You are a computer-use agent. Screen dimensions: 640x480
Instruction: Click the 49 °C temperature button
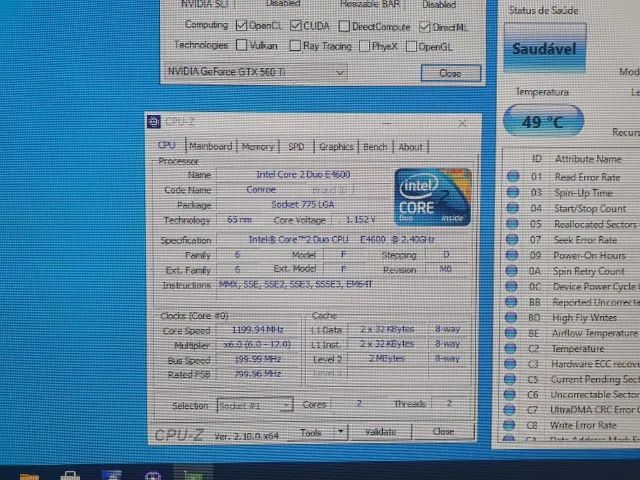(x=543, y=121)
